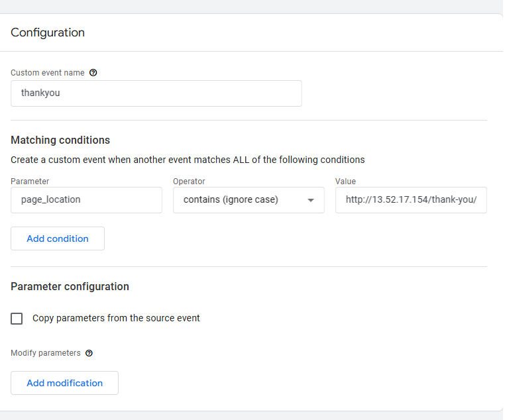Click the matching ALL conditions description text

188,160
